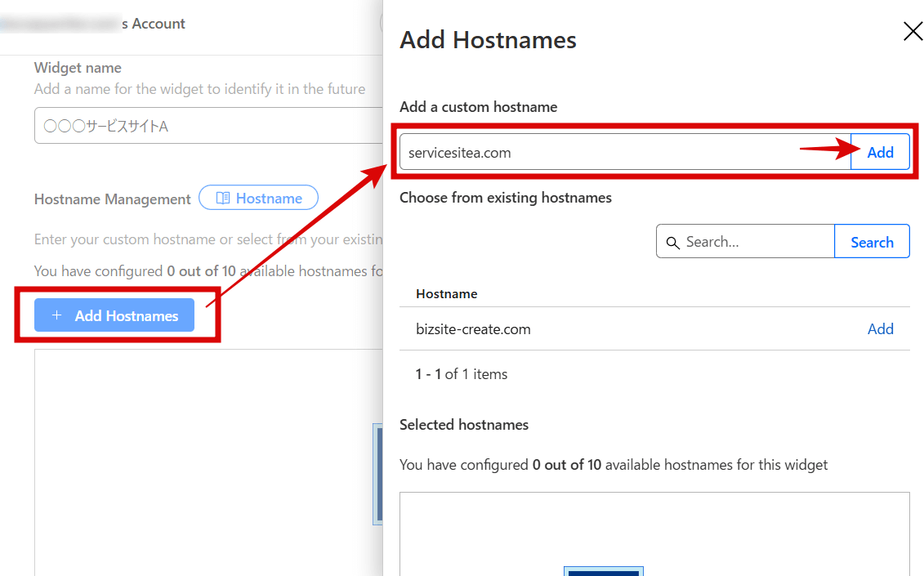Close the Add Hostnames panel
The image size is (924, 576).
coord(912,32)
